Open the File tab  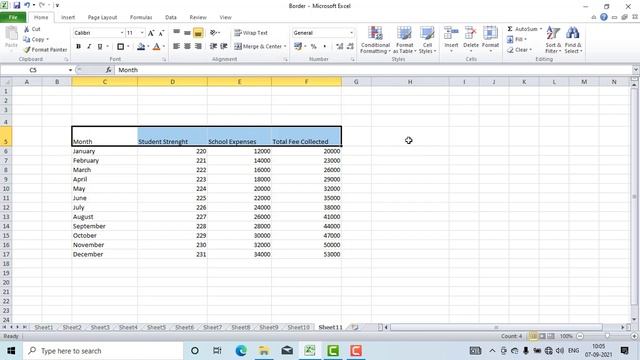click(x=13, y=17)
